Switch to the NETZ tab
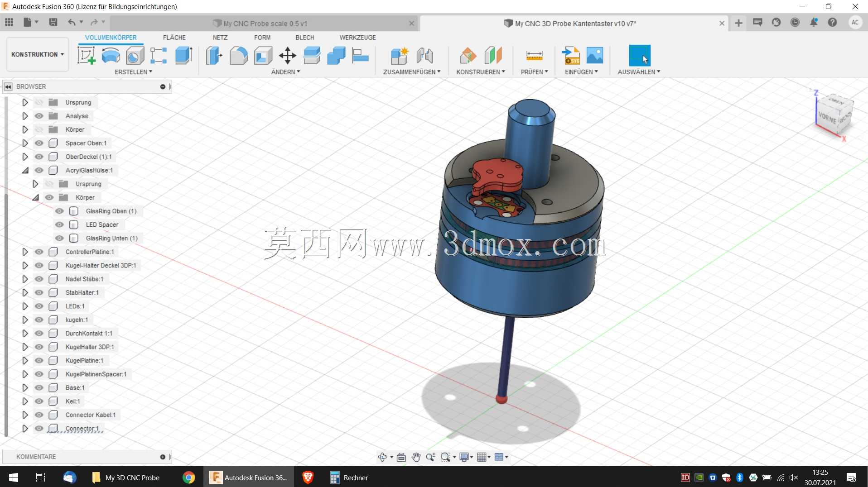This screenshot has height=487, width=868. [220, 38]
